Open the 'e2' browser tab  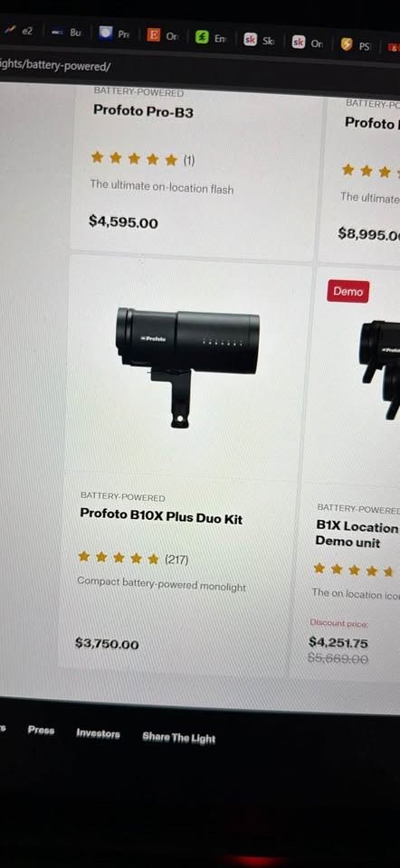point(19,31)
